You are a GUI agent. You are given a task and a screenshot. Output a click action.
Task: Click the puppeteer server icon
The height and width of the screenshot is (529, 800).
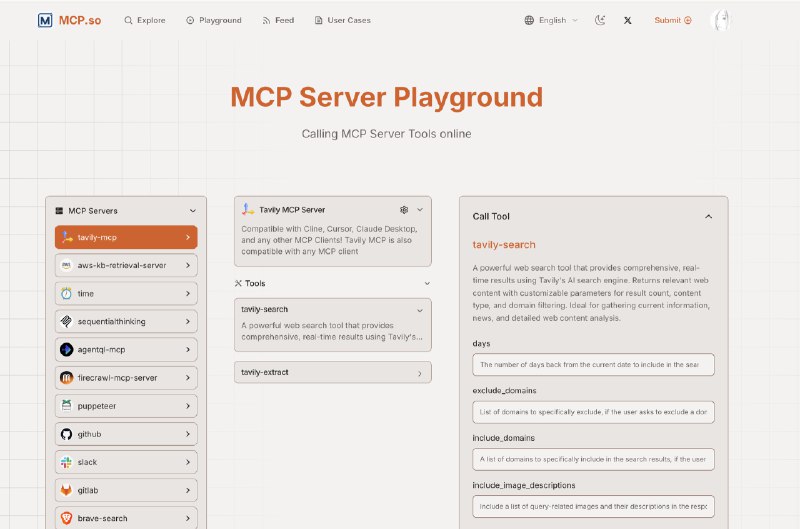(x=66, y=406)
